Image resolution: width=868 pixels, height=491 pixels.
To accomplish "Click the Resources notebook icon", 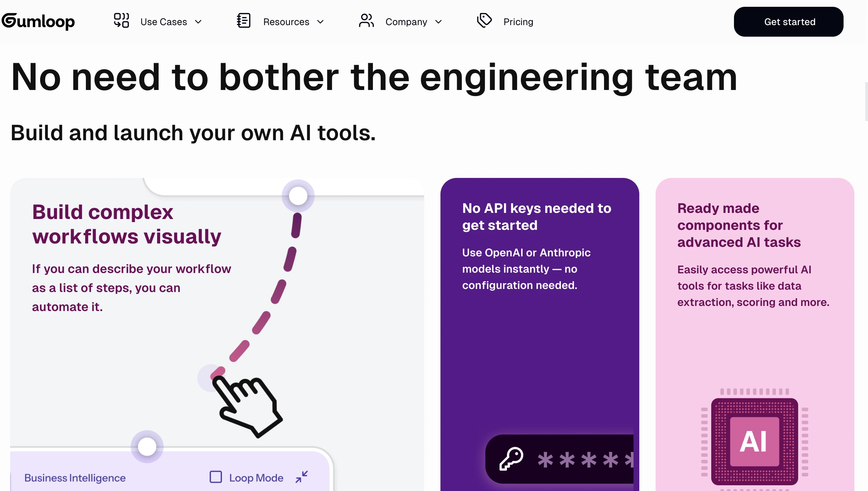I will [x=244, y=21].
